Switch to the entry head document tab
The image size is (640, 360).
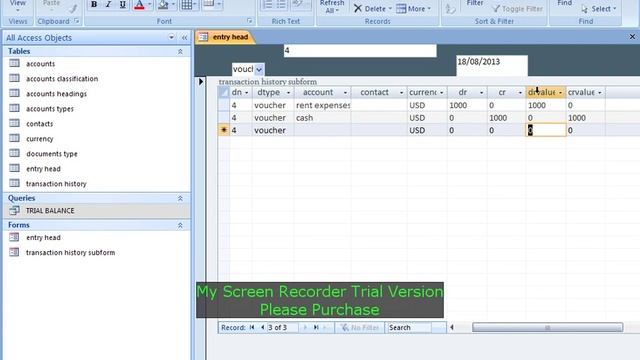(x=224, y=37)
